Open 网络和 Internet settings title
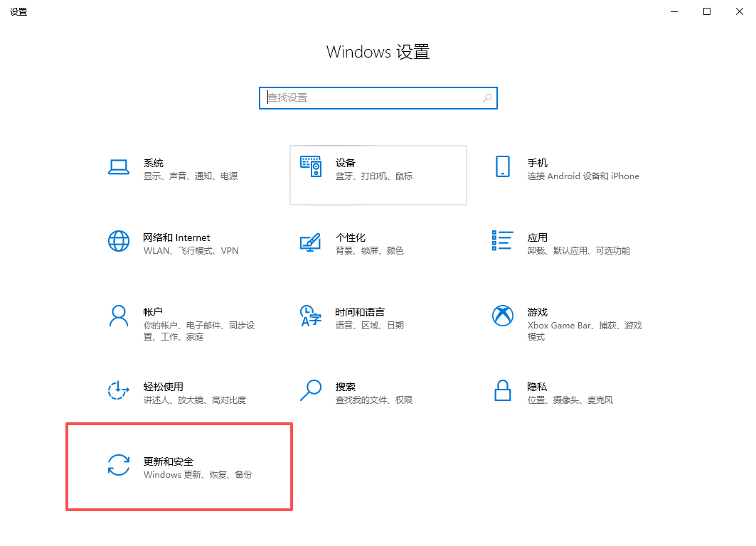 [x=176, y=237]
